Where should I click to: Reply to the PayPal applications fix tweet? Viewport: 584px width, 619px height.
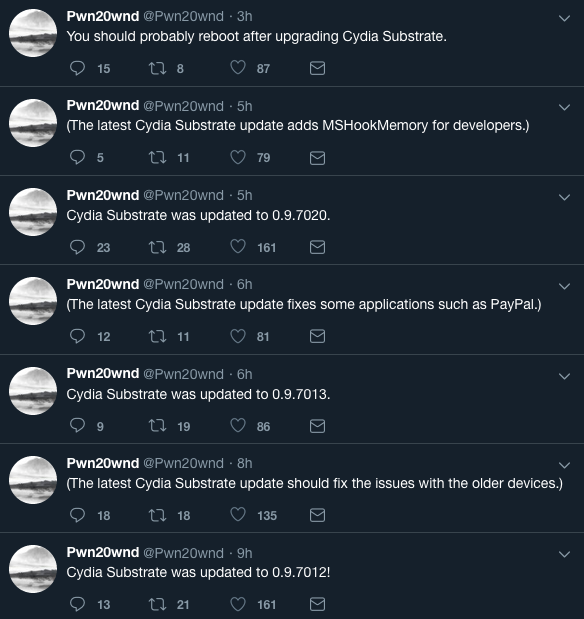coord(77,336)
